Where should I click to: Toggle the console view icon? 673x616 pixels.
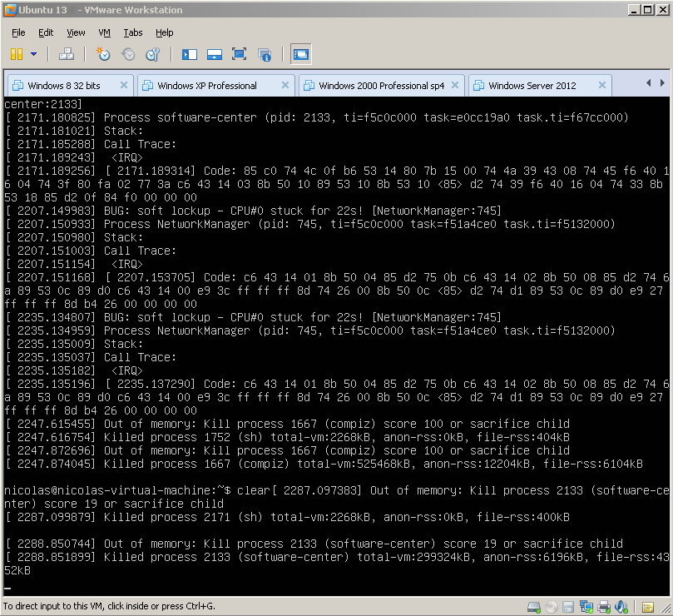[301, 54]
